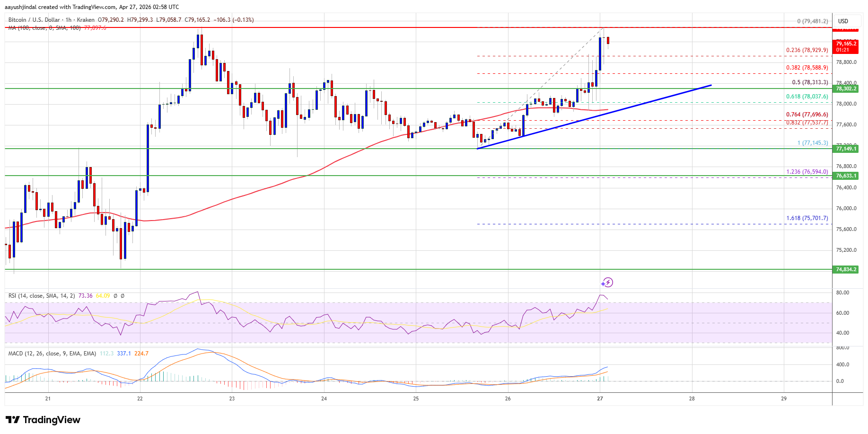Click the purple lightning event marker icon
The height and width of the screenshot is (434, 868).
coord(607,283)
